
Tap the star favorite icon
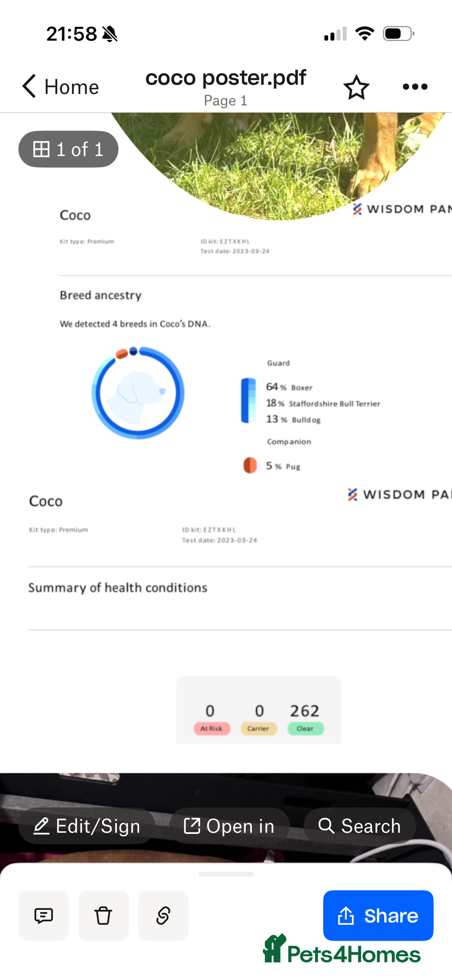pyautogui.click(x=356, y=87)
